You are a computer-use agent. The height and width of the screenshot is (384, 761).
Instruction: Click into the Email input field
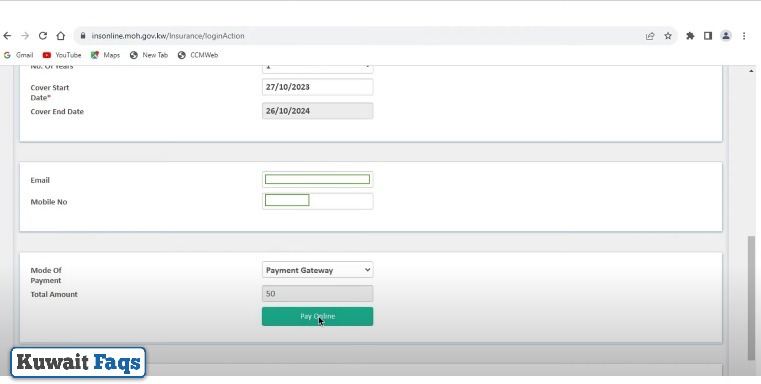point(317,180)
